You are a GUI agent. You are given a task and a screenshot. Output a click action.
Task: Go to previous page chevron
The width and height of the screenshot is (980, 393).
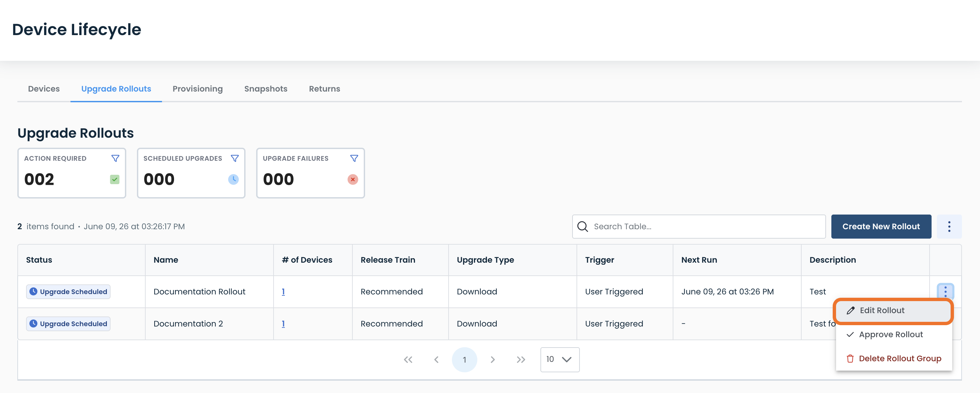pos(436,360)
